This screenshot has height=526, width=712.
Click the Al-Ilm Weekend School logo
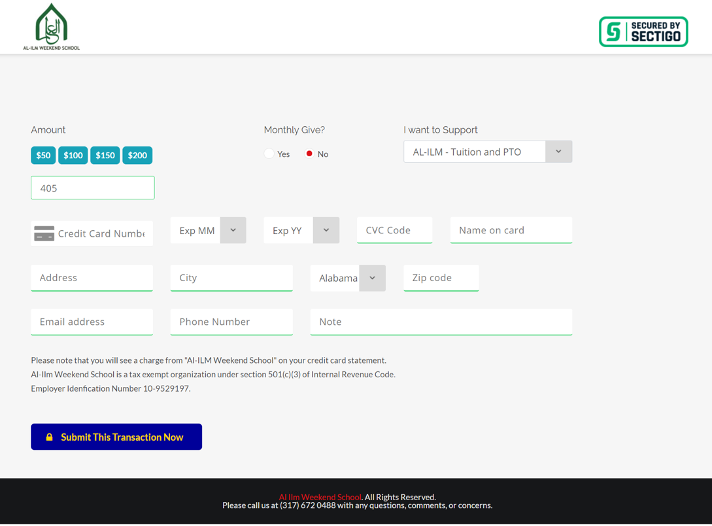coord(51,27)
